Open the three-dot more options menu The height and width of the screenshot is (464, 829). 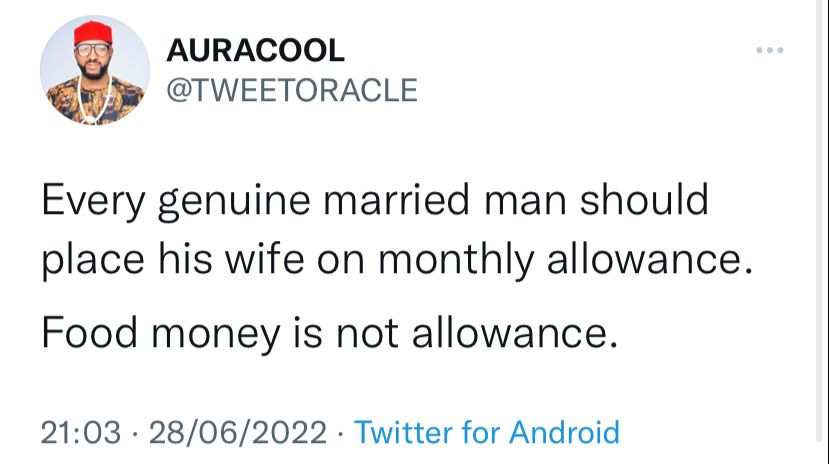point(770,50)
